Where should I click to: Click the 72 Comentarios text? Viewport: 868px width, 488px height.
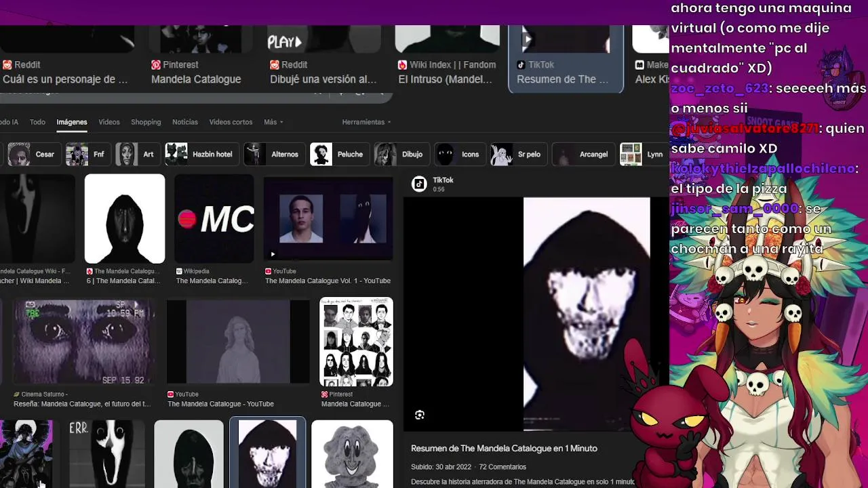502,467
